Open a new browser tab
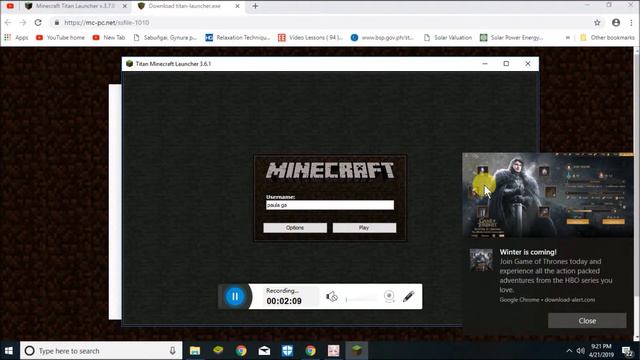The height and width of the screenshot is (360, 640). click(255, 6)
